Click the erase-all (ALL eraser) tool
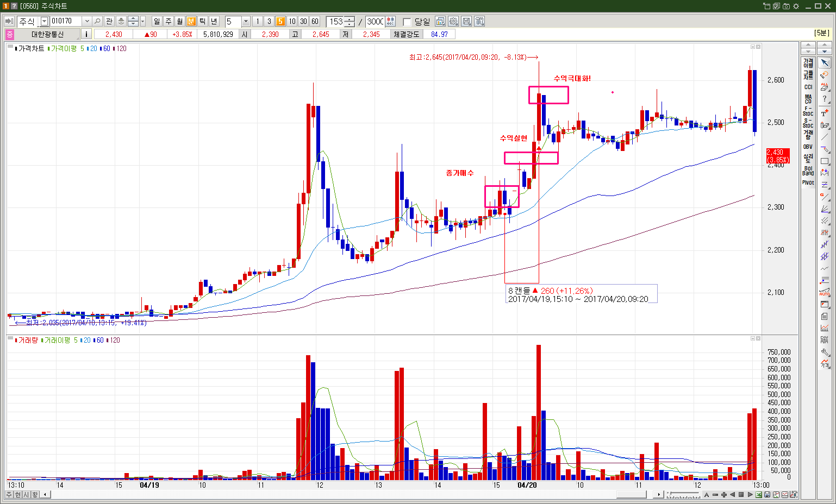The height and width of the screenshot is (504, 836). (x=825, y=87)
